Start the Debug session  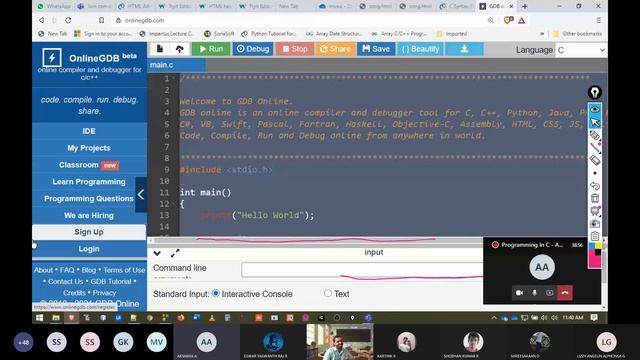coord(253,49)
